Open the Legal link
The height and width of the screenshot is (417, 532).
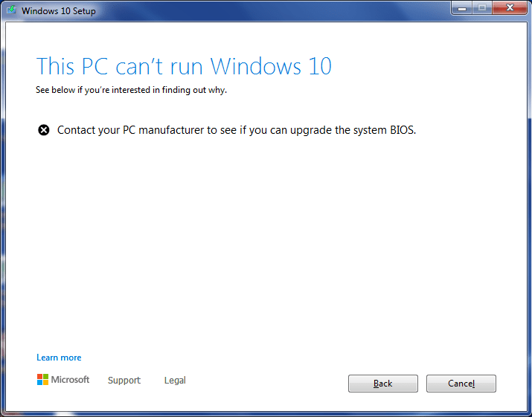(175, 381)
